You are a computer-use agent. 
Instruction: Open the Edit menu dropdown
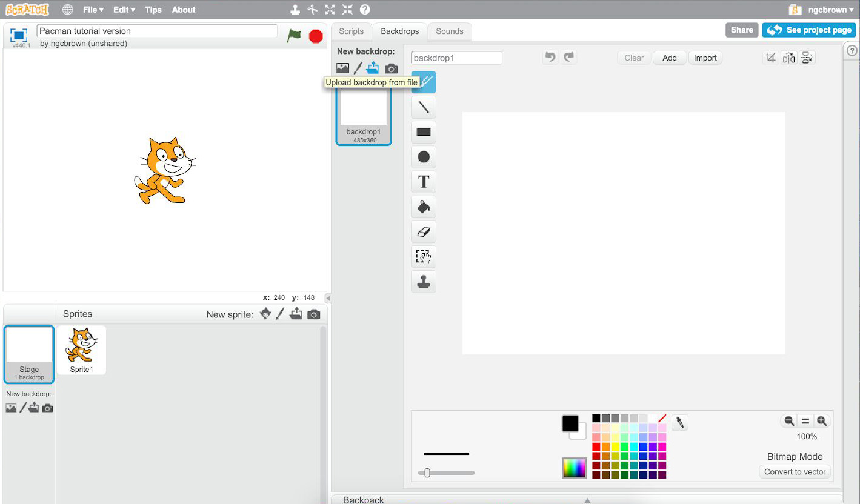point(124,10)
